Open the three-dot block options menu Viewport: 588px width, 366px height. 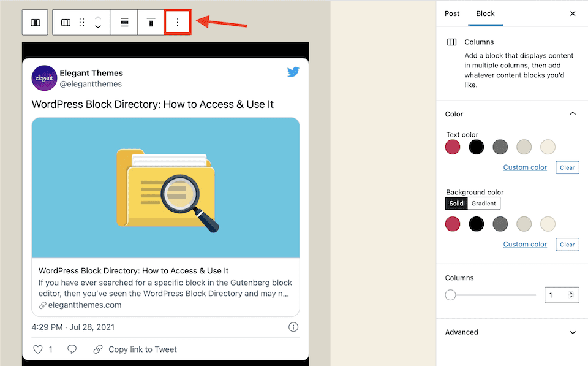pos(178,22)
